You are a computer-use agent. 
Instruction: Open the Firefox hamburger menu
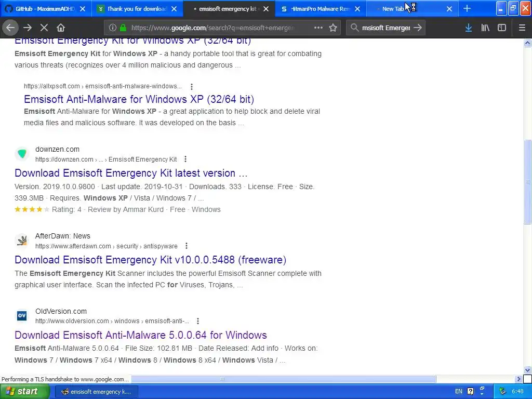522,28
